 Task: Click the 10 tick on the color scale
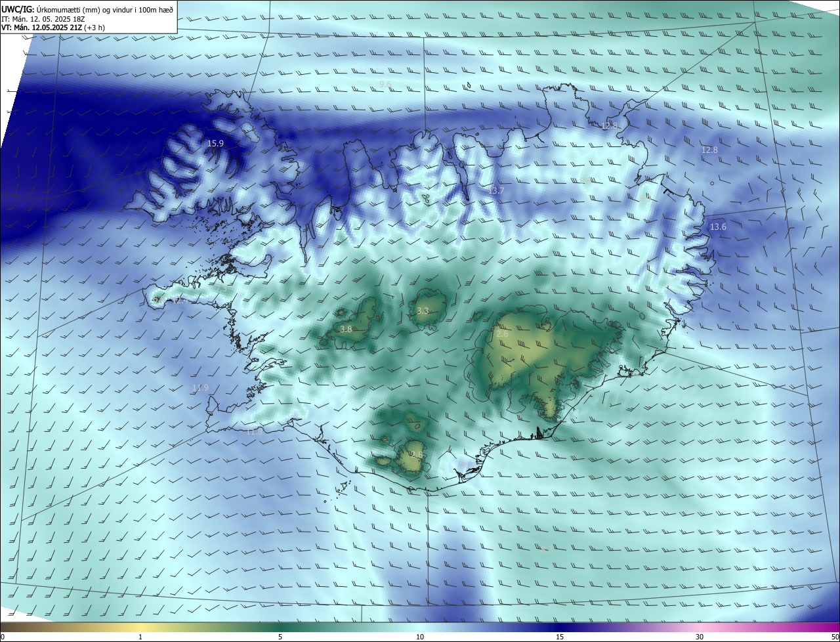click(x=420, y=637)
